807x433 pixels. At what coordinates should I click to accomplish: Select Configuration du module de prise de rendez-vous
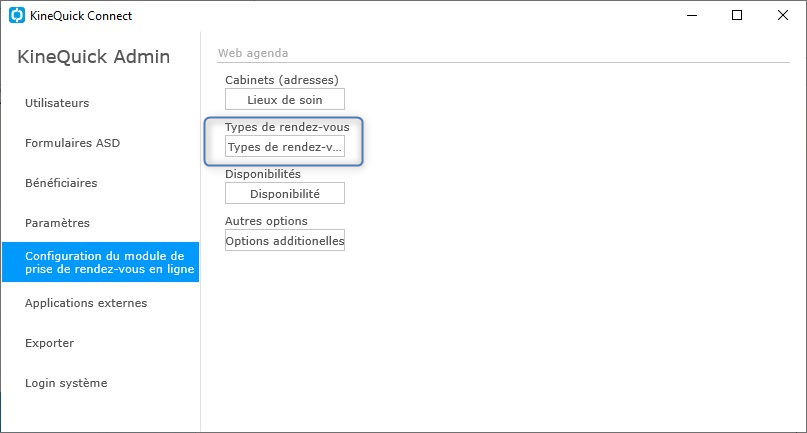coord(100,262)
